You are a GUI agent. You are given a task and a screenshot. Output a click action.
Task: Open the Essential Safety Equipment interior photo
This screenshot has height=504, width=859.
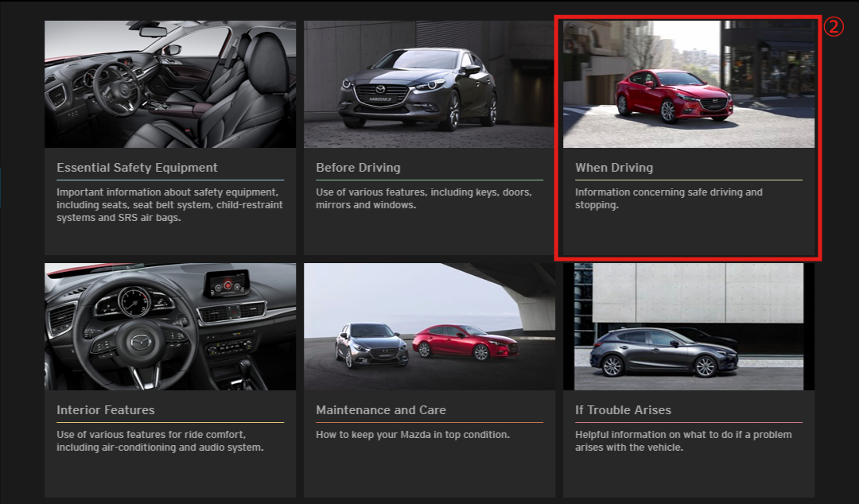[x=170, y=84]
